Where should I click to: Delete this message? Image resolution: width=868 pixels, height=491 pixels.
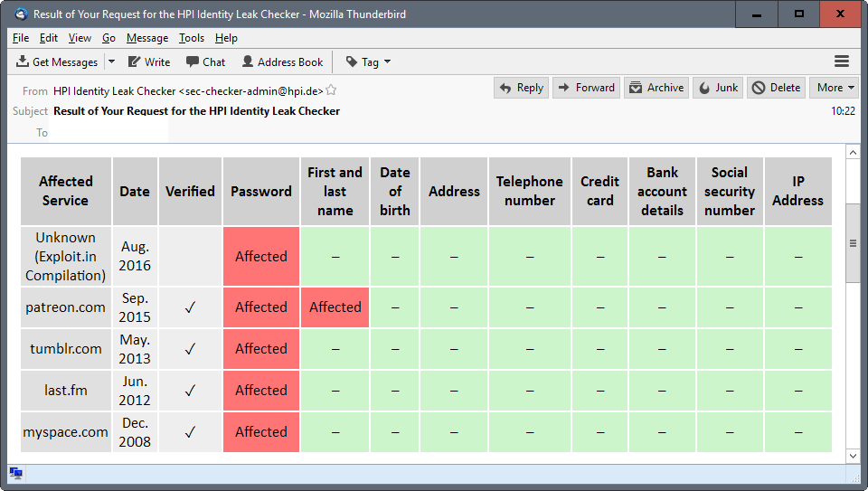coord(776,88)
